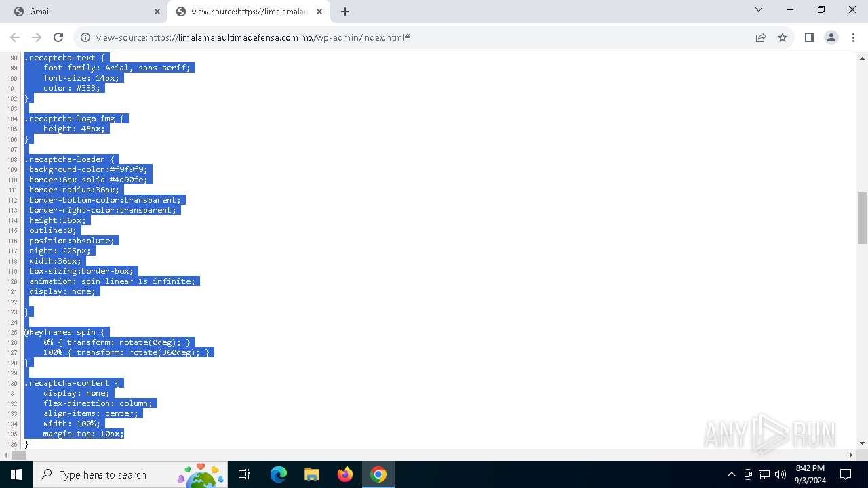Close the view-source tab
This screenshot has height=488, width=868.
(x=319, y=12)
